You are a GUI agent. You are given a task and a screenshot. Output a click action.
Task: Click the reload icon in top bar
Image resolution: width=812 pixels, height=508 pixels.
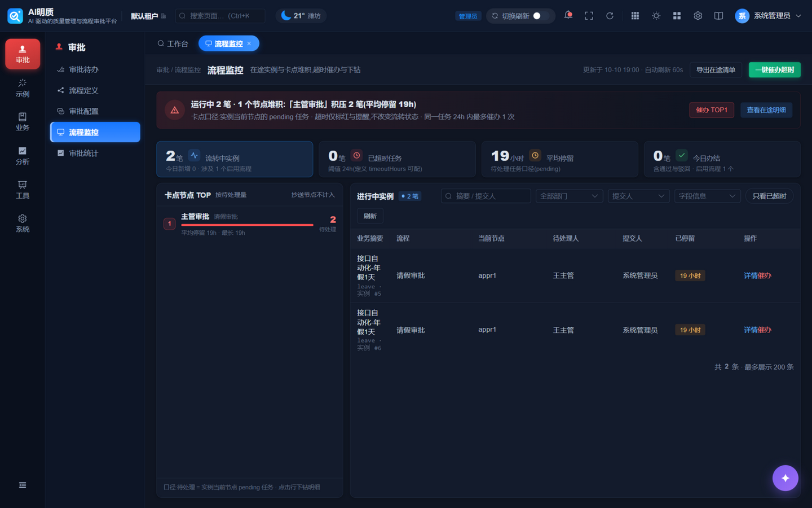(610, 16)
